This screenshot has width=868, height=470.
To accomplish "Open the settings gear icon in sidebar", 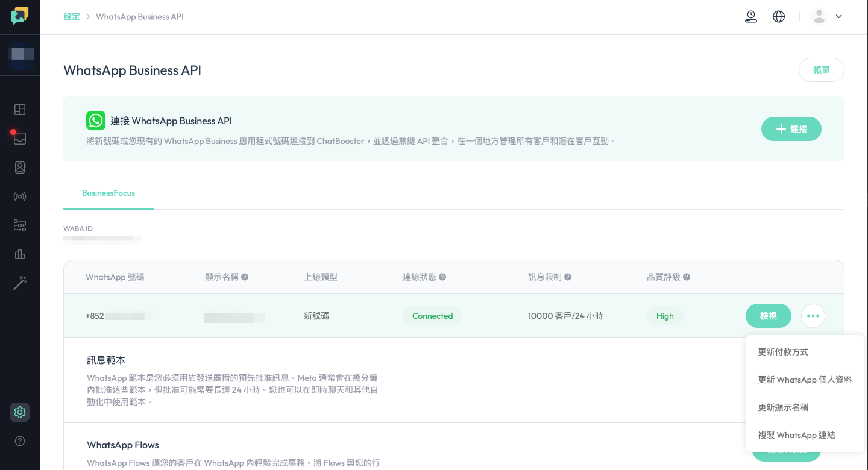I will click(x=20, y=412).
